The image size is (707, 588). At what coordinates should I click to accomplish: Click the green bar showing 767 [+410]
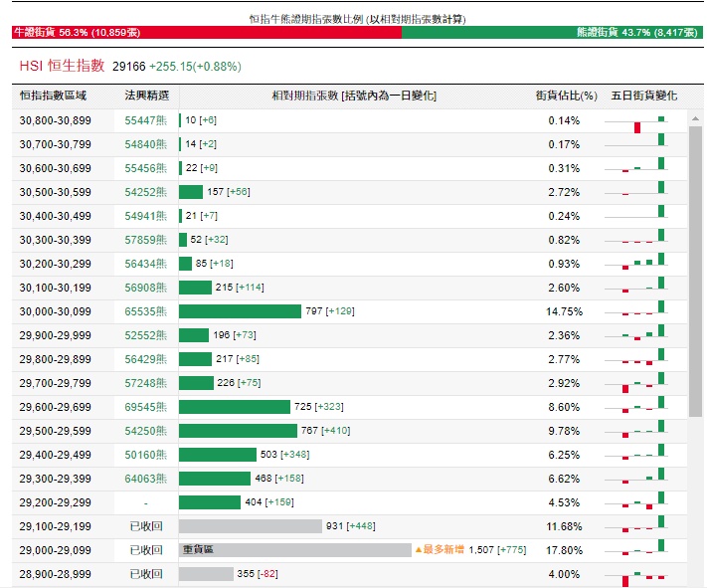coord(238,431)
